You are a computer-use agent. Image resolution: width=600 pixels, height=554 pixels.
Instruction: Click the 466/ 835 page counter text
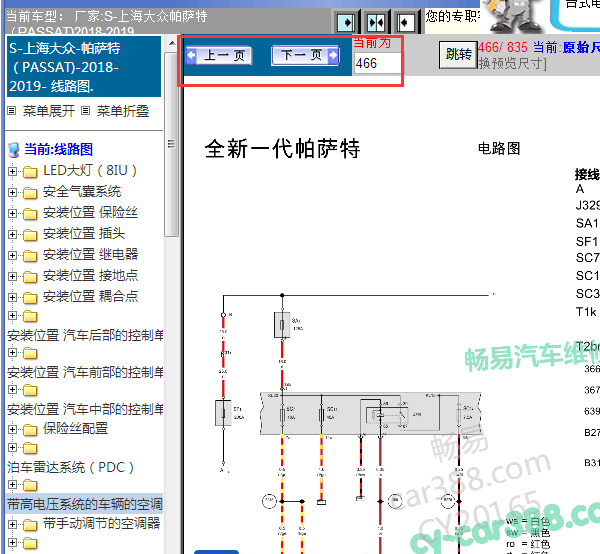[503, 47]
